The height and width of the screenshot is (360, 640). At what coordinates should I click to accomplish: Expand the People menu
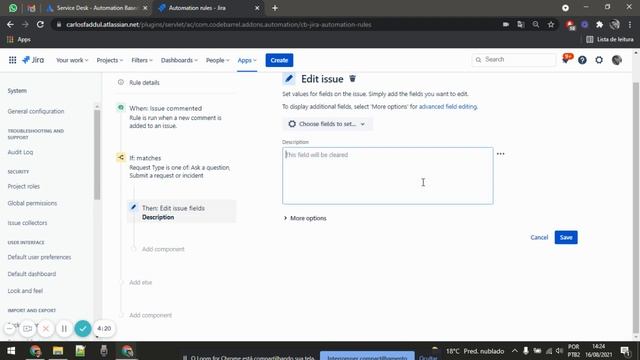(x=217, y=60)
